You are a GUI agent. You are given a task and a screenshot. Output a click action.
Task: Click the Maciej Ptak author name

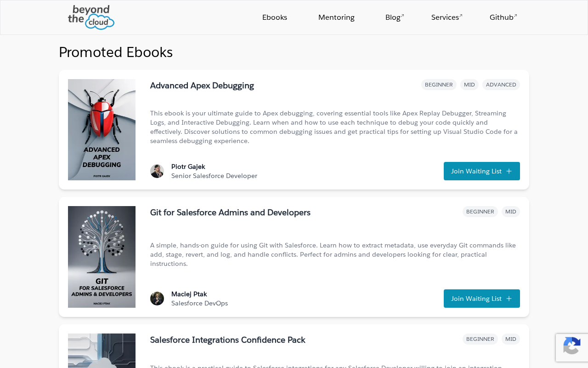tap(189, 294)
